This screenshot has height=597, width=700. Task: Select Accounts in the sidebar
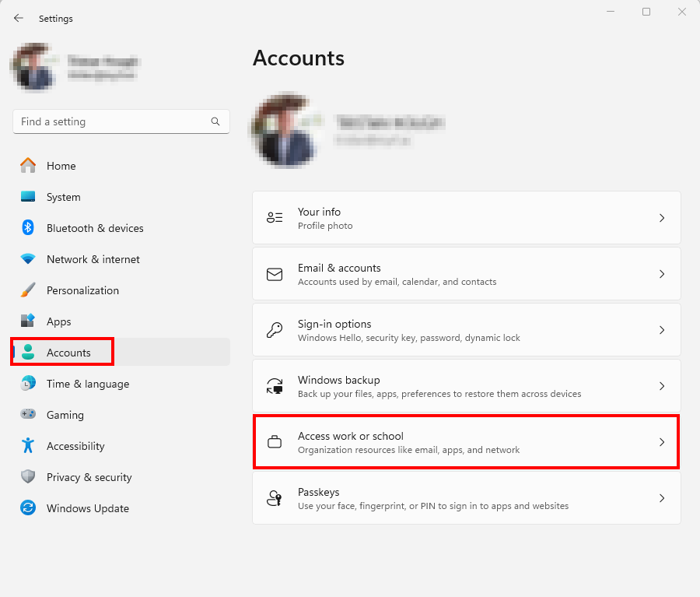(x=121, y=352)
